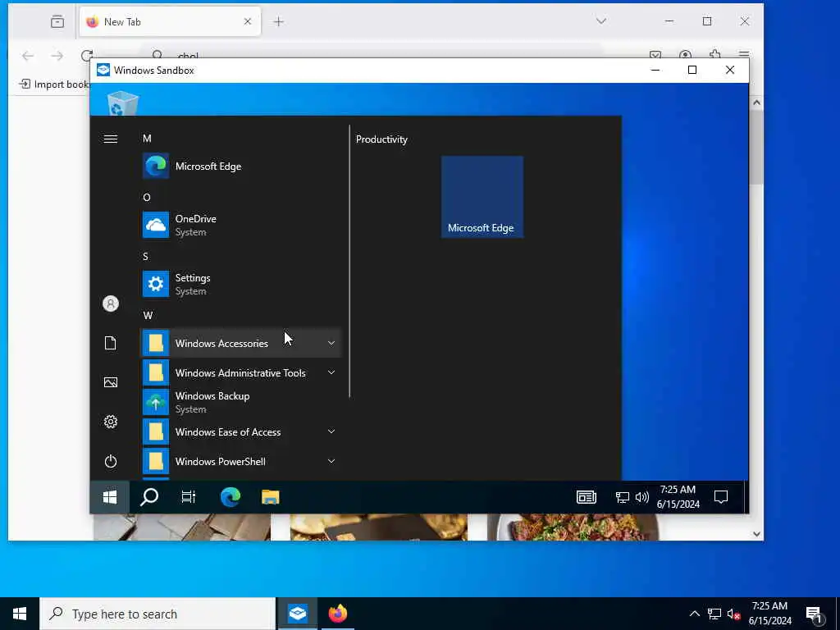Click the Firefox reload button

point(87,55)
